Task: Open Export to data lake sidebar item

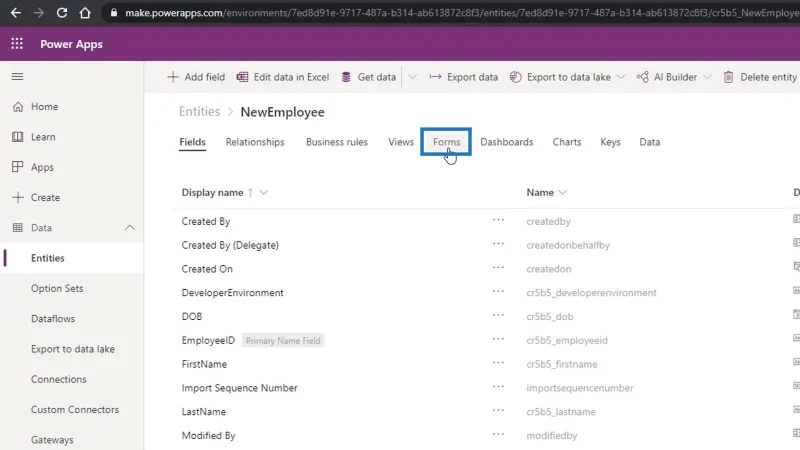Action: [71, 349]
